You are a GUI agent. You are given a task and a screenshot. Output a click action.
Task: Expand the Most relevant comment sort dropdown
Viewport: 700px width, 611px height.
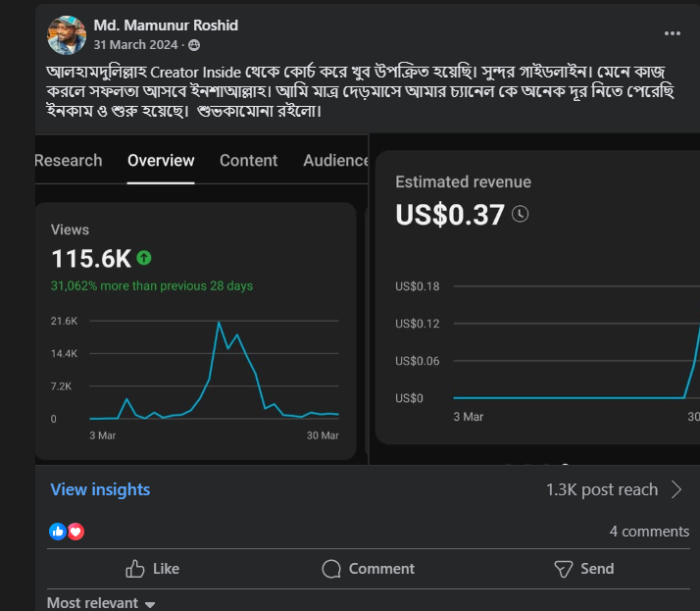(x=101, y=603)
